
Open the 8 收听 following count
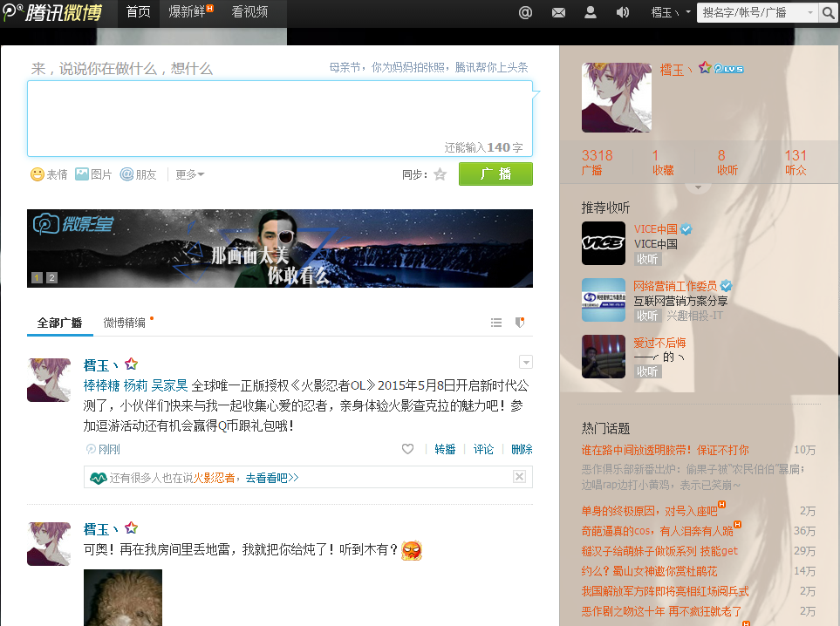727,162
